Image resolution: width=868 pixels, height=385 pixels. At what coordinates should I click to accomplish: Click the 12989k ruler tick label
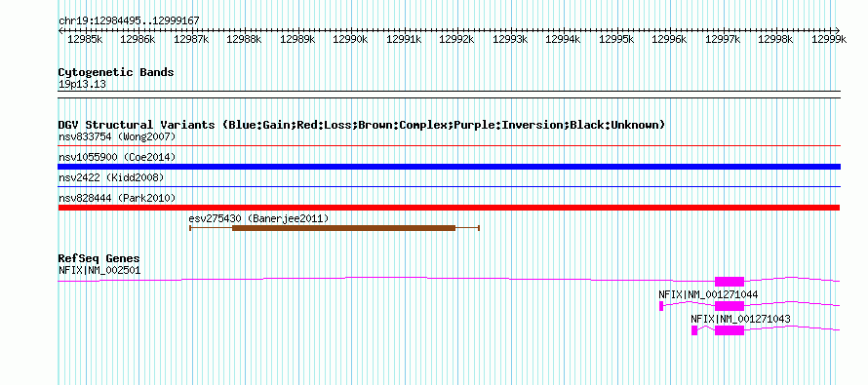coord(297,39)
